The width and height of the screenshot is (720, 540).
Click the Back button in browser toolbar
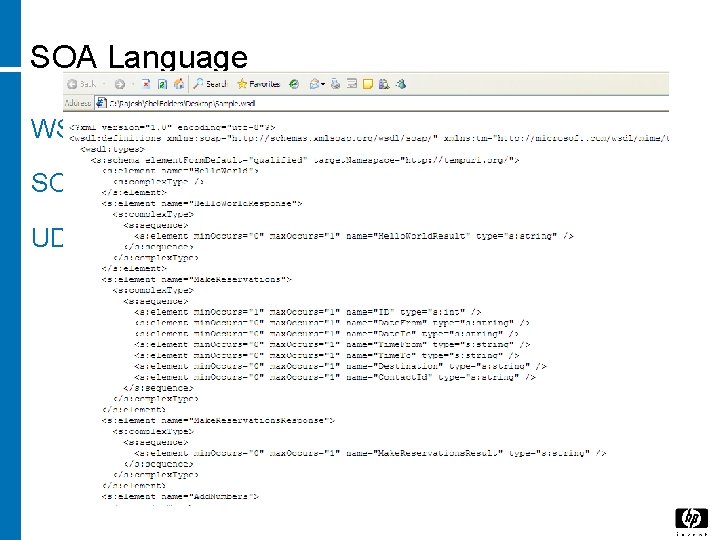tap(82, 84)
